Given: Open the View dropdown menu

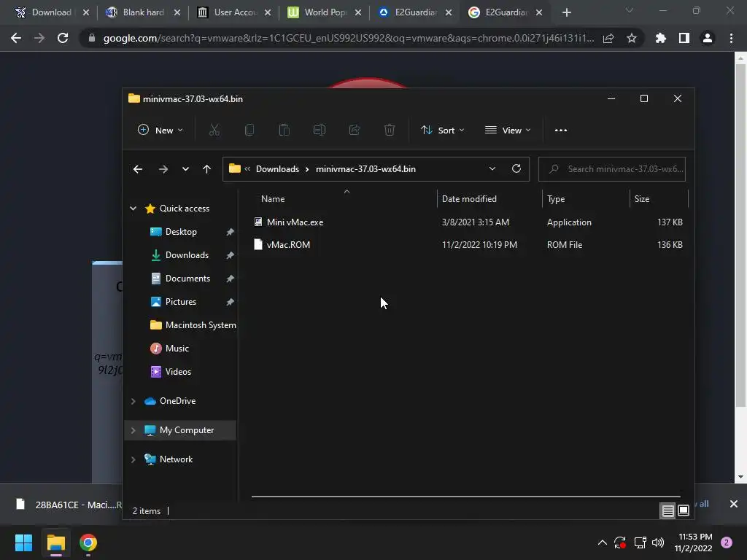Looking at the screenshot, I should click(508, 130).
